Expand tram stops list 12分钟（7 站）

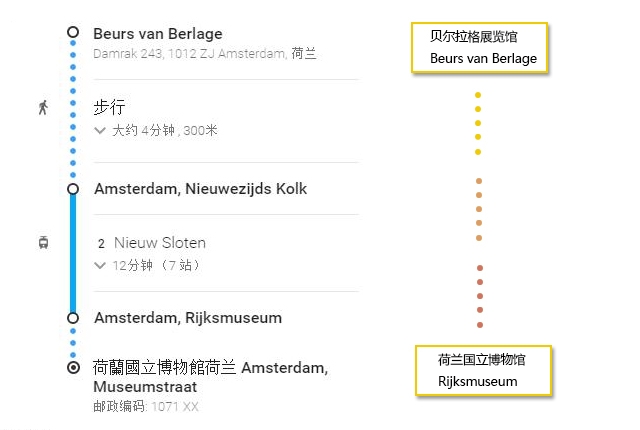[x=147, y=265]
